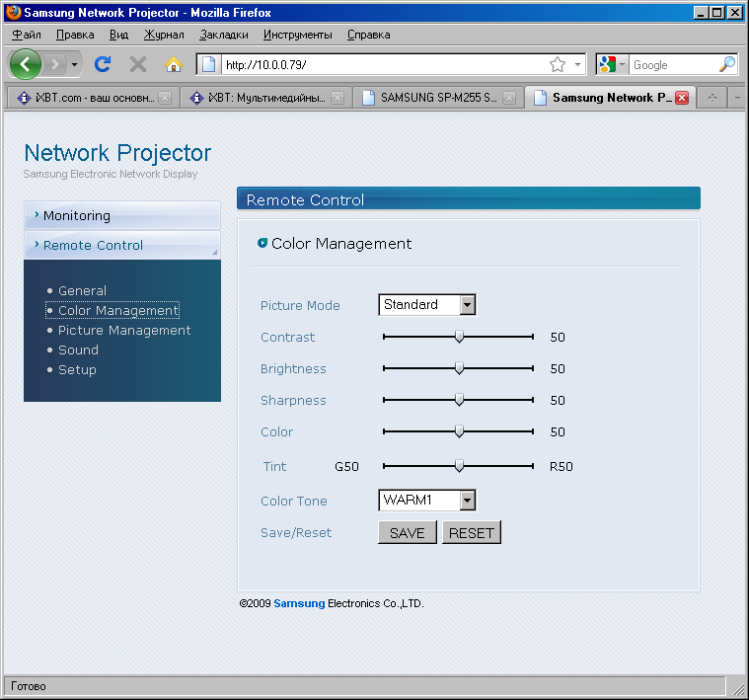
Task: Click the Color slider thumb
Action: 459,431
